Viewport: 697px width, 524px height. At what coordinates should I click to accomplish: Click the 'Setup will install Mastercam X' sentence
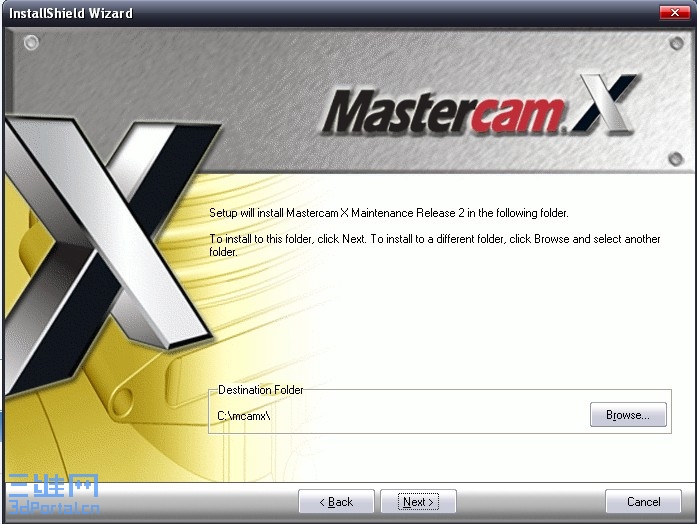click(x=389, y=213)
